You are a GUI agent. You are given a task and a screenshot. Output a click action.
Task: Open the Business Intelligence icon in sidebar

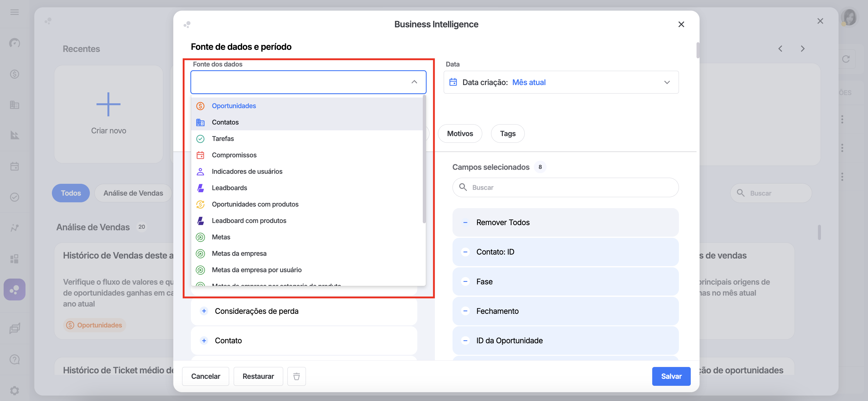click(15, 290)
